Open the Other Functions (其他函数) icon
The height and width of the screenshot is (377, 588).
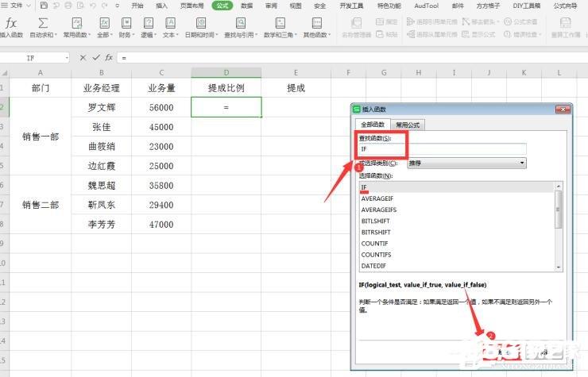coord(316,24)
